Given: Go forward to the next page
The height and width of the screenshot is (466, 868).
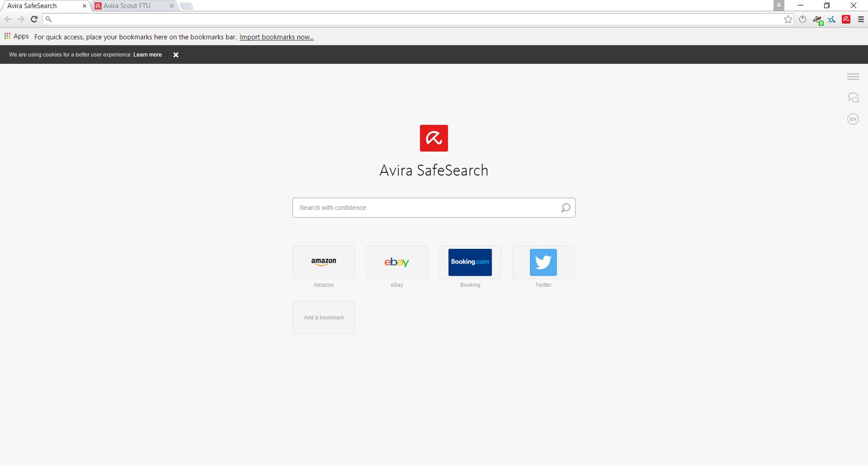Looking at the screenshot, I should click(x=21, y=19).
